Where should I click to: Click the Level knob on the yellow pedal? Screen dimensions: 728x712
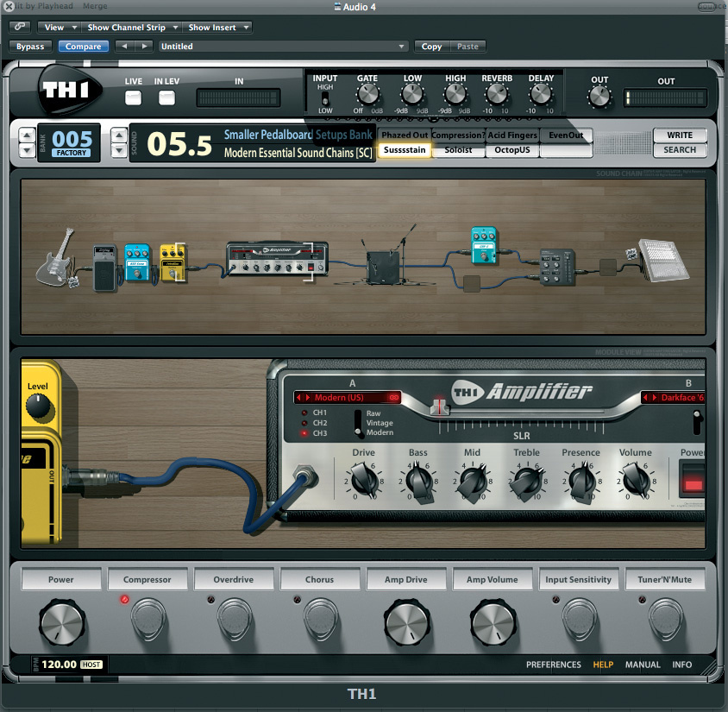(38, 406)
